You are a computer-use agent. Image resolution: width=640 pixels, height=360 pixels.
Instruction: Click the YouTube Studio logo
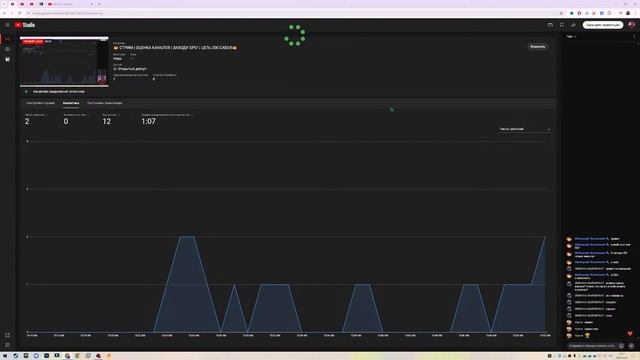[25, 25]
